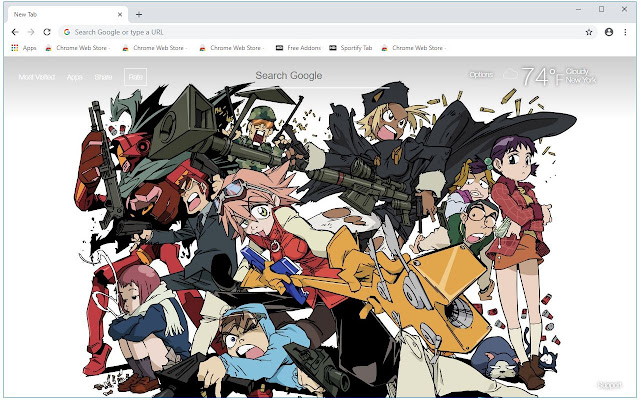
Task: Open the Apps bookmarks shortcut
Action: [24, 48]
